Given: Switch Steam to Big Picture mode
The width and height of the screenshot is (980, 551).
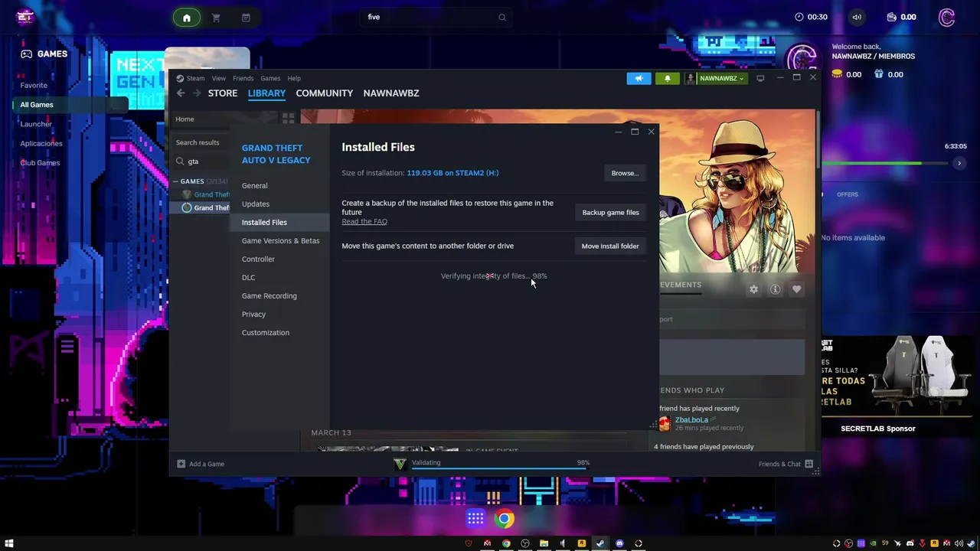Looking at the screenshot, I should coord(760,78).
